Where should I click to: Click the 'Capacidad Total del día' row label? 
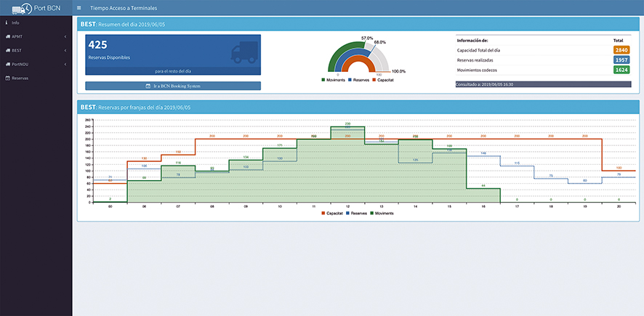click(x=478, y=50)
